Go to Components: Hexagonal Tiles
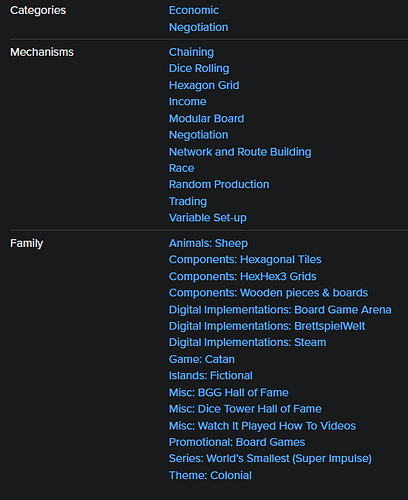The image size is (408, 500). pos(245,260)
